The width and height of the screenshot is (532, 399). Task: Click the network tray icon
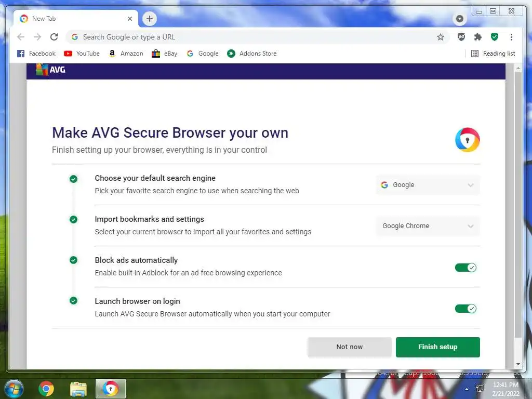pos(480,389)
